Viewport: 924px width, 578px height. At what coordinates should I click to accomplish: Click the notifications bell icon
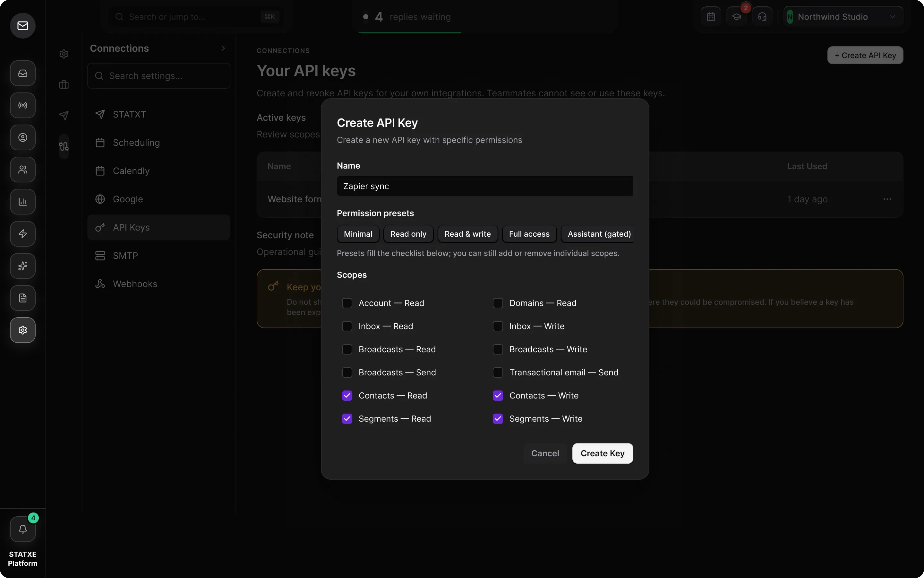pyautogui.click(x=22, y=529)
